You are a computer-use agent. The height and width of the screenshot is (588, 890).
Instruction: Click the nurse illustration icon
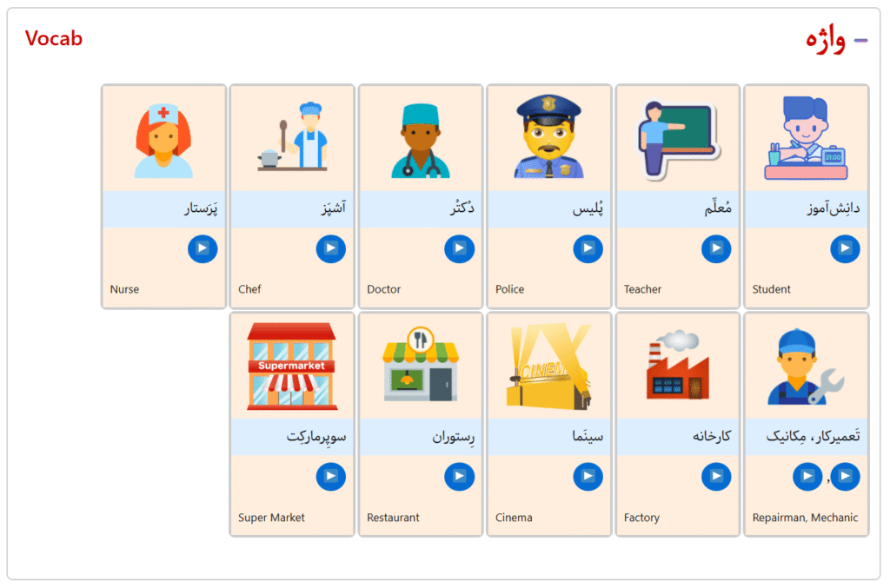(163, 140)
